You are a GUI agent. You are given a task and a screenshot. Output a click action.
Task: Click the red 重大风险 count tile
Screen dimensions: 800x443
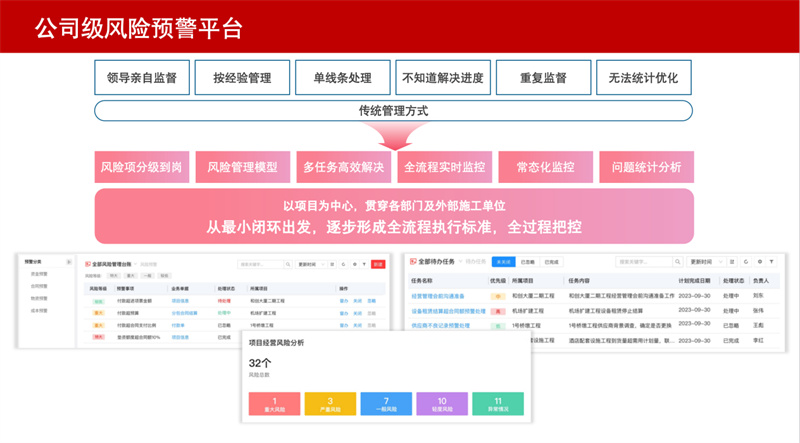[x=274, y=404]
